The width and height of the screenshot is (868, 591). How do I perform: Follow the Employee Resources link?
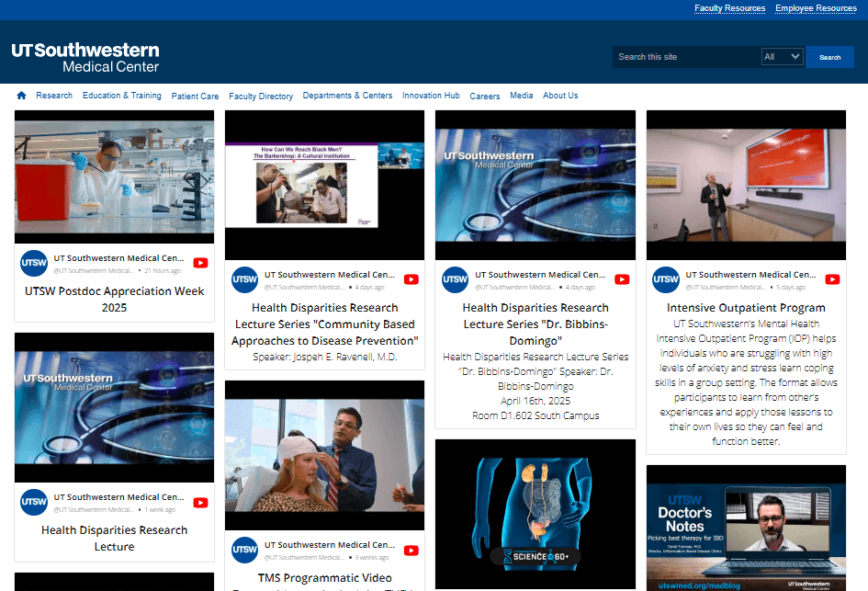pos(816,8)
